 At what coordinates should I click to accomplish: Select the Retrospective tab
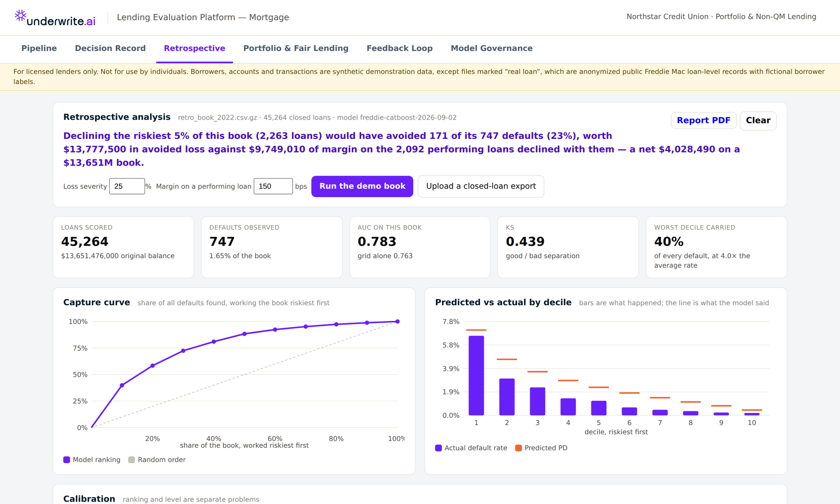(x=194, y=48)
